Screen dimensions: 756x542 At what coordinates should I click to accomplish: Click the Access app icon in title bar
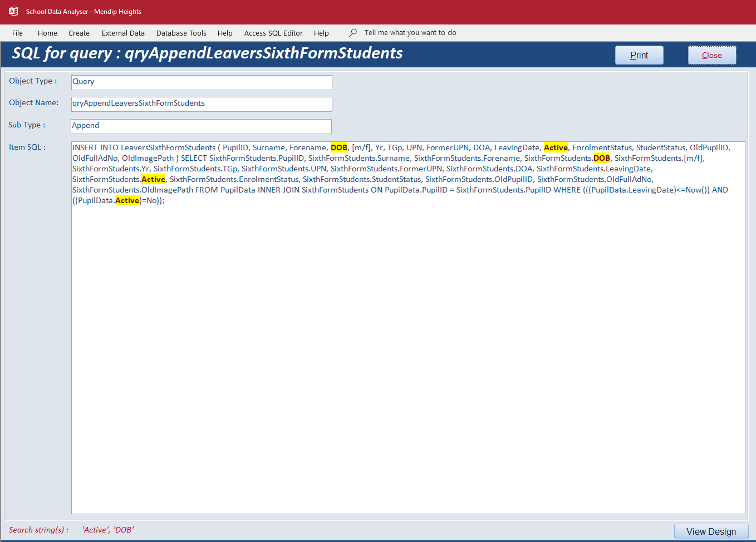(13, 11)
